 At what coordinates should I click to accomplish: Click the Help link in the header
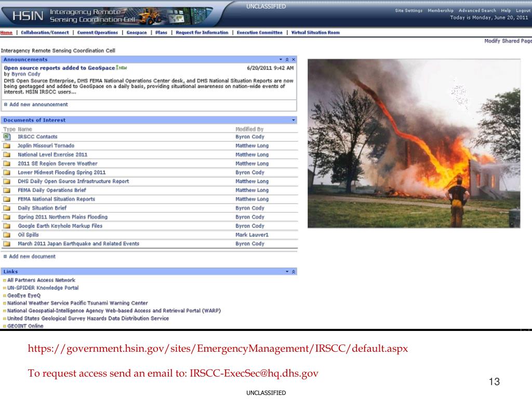[x=506, y=10]
